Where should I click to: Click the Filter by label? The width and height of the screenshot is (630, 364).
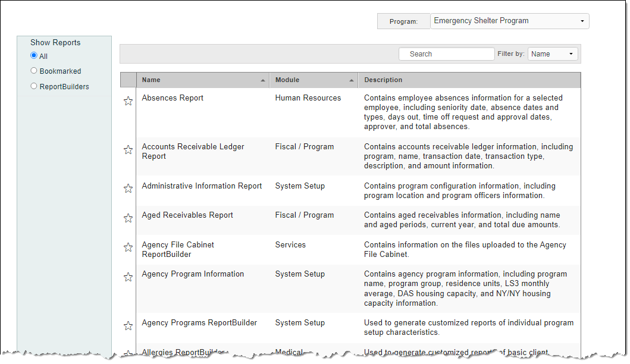[510, 54]
